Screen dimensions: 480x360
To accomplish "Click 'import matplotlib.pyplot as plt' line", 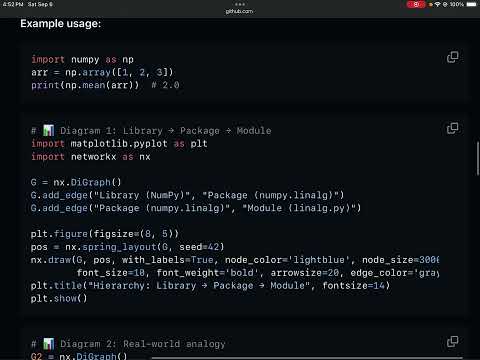I will (119, 144).
